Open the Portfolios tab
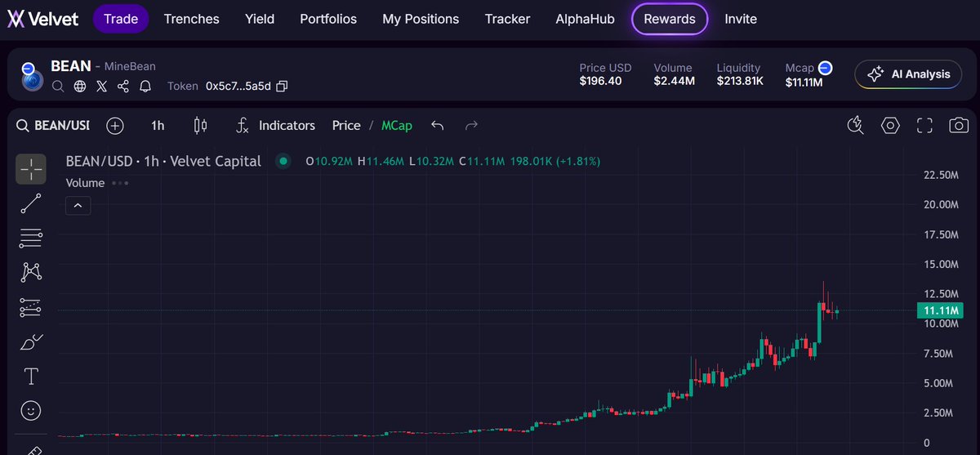The width and height of the screenshot is (980, 455). point(328,19)
